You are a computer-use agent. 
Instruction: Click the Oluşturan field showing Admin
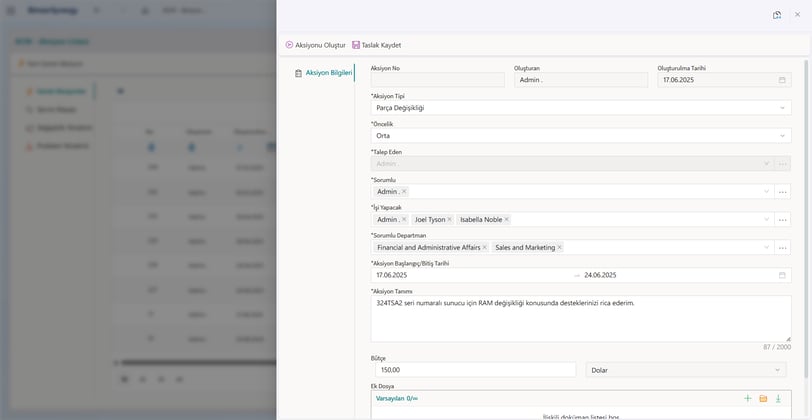click(581, 80)
